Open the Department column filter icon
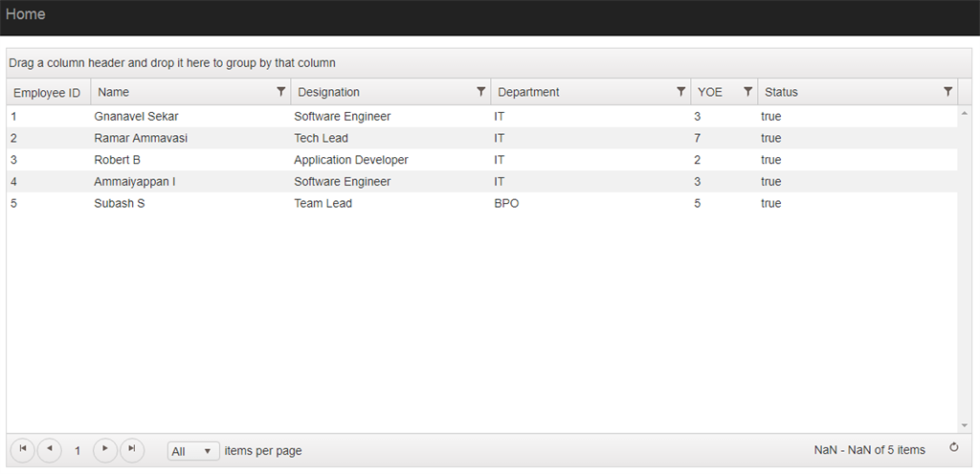The height and width of the screenshot is (474, 980). (680, 92)
